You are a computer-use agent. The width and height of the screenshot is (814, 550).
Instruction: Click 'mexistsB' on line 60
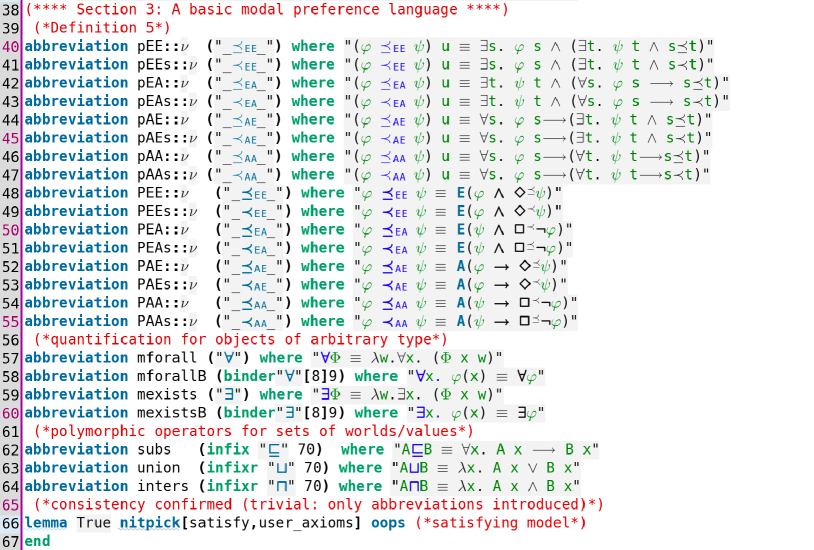coord(171,412)
